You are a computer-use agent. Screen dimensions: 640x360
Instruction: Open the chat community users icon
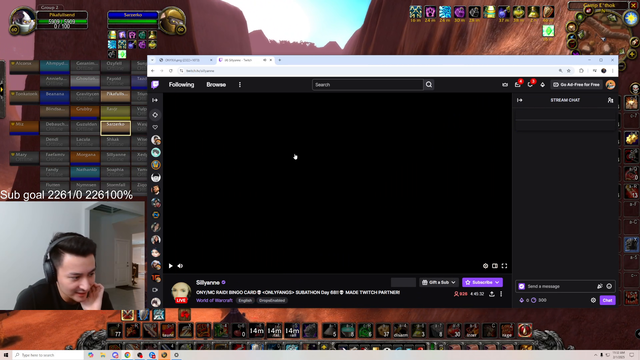[610, 100]
